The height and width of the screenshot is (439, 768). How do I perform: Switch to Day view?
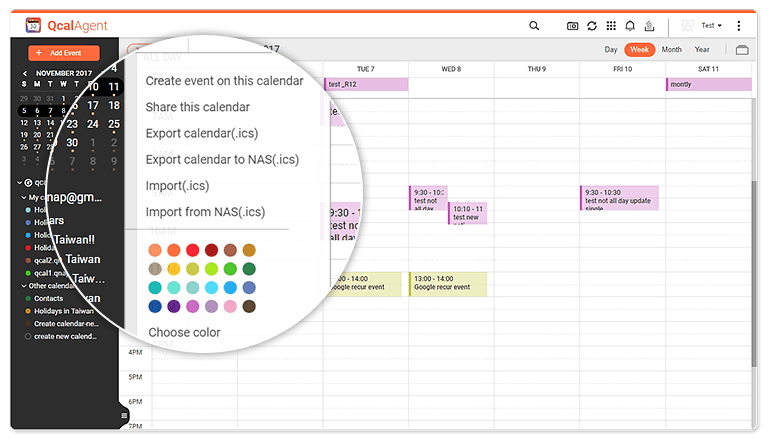coord(611,49)
